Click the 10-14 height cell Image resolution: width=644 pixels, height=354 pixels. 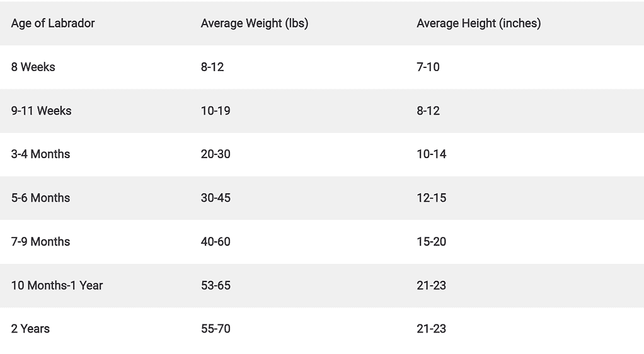[x=431, y=154]
